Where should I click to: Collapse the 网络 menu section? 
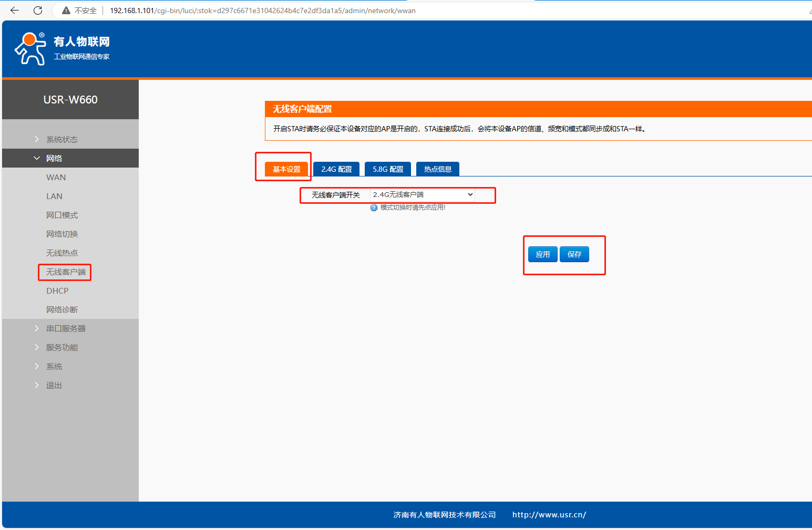(54, 158)
